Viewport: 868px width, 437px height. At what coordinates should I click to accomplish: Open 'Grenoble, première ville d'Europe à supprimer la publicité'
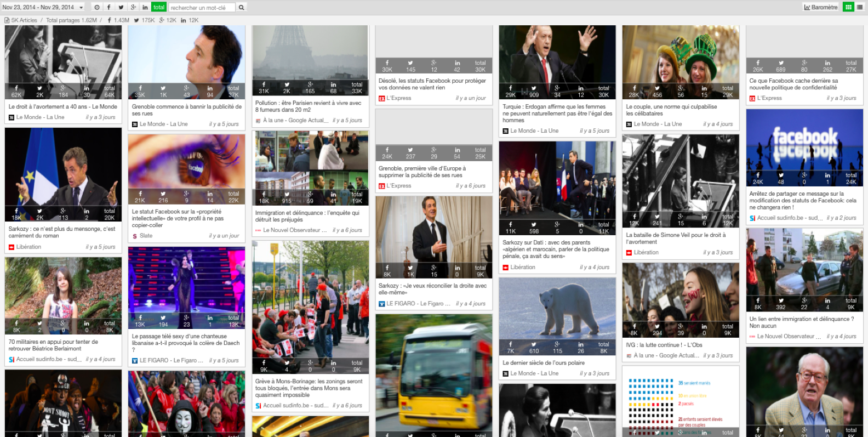(x=422, y=172)
